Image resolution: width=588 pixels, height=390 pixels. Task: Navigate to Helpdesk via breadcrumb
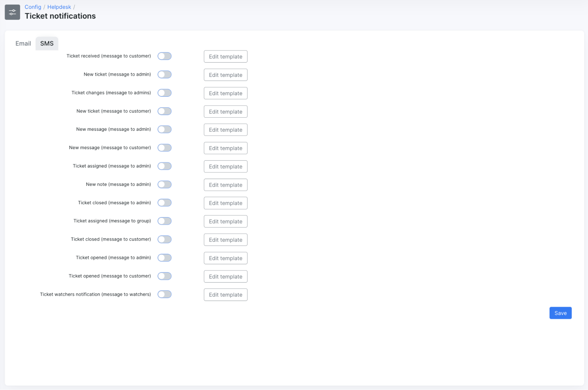(59, 7)
